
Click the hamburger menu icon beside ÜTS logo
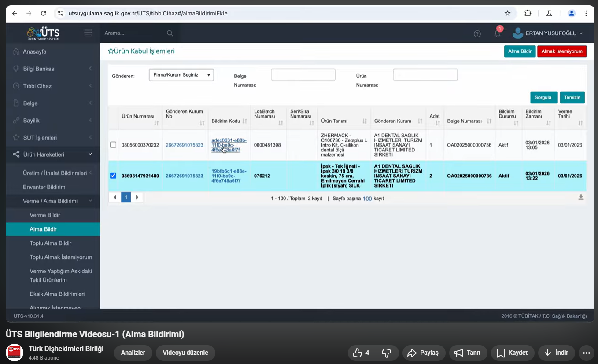tap(88, 33)
